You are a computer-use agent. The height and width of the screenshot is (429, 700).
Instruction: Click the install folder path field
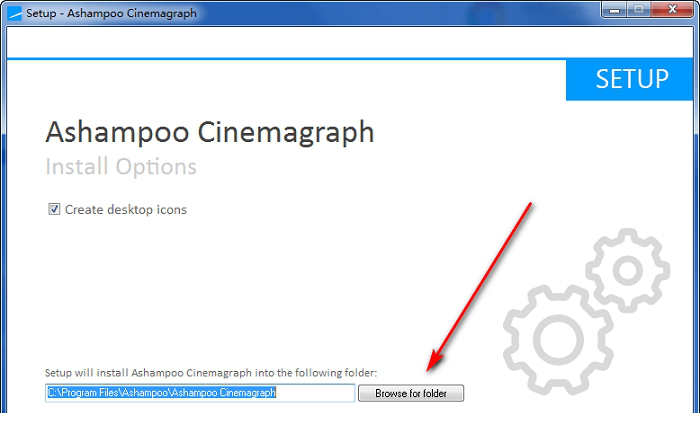pos(200,393)
